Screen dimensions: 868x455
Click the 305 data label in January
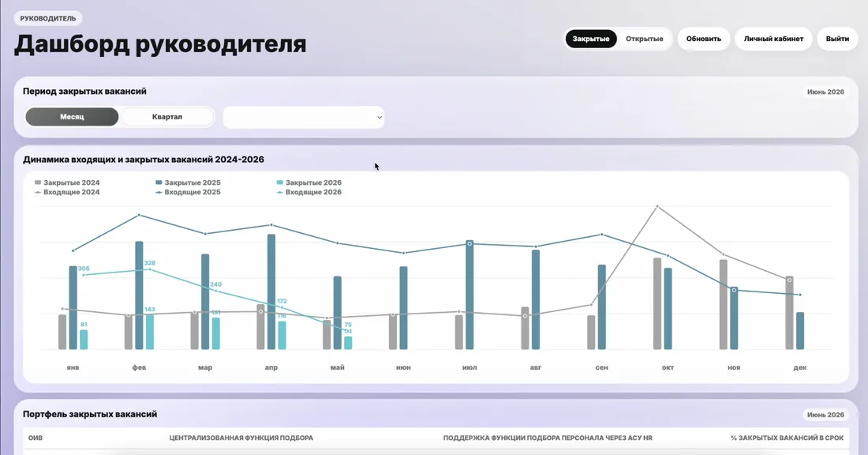point(84,269)
